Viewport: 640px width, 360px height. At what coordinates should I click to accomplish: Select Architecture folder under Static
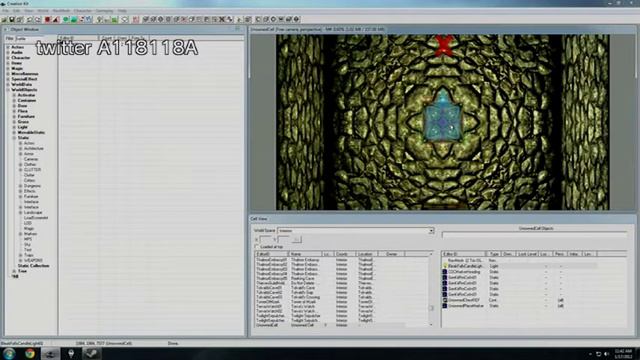[x=34, y=149]
